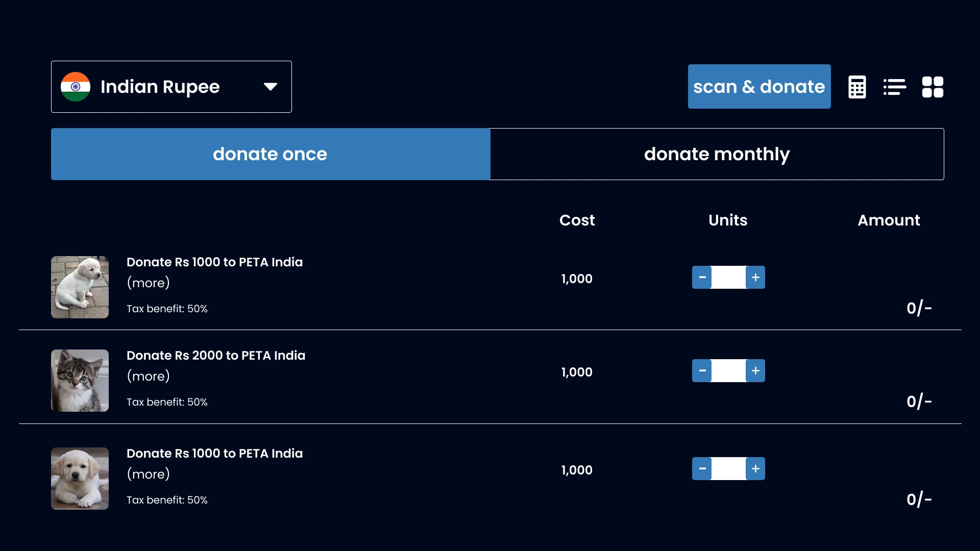980x551 pixels.
Task: Select the donate monthly tab
Action: pyautogui.click(x=717, y=154)
